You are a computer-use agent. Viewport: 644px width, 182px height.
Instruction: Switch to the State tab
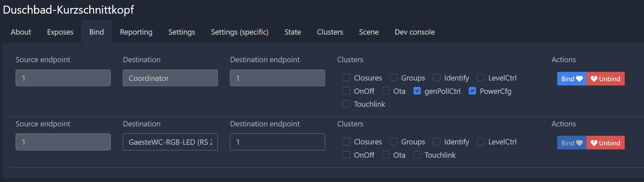pos(293,32)
